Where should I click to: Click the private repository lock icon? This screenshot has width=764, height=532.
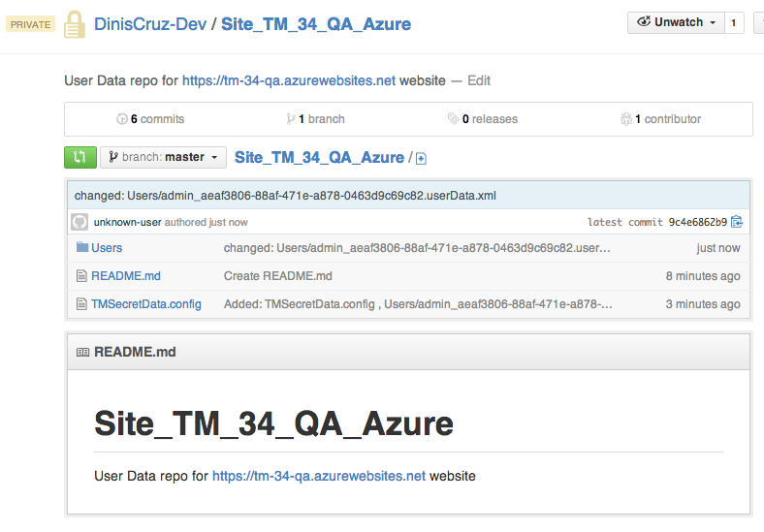tap(75, 24)
